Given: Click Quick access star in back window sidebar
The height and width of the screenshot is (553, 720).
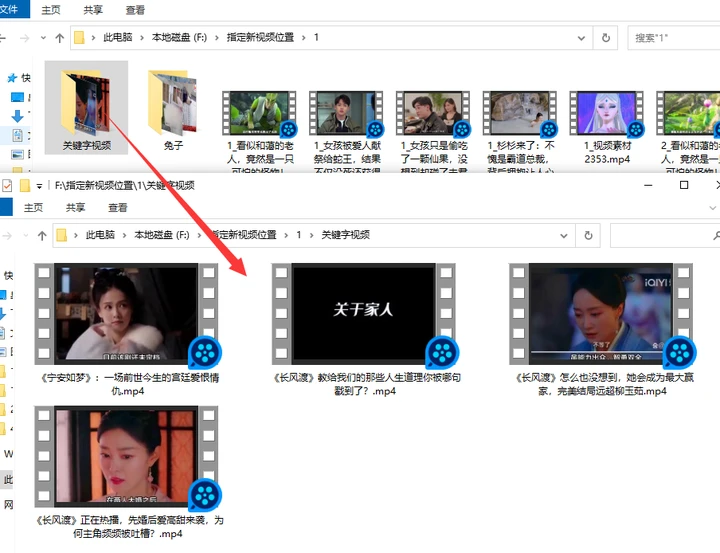Looking at the screenshot, I should pyautogui.click(x=12, y=78).
